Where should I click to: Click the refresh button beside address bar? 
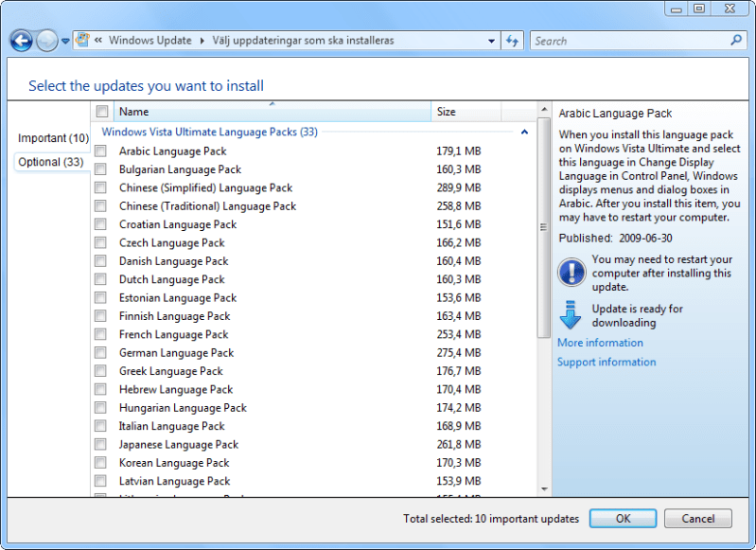click(x=512, y=41)
